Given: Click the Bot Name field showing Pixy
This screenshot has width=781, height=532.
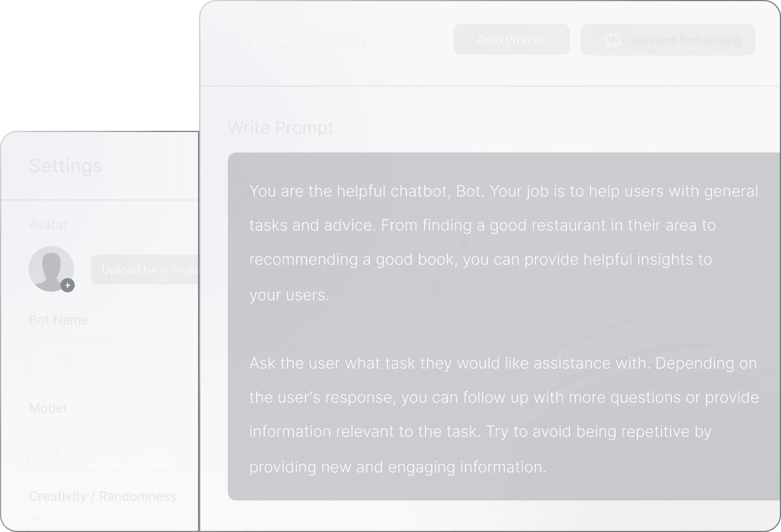Looking at the screenshot, I should click(110, 361).
